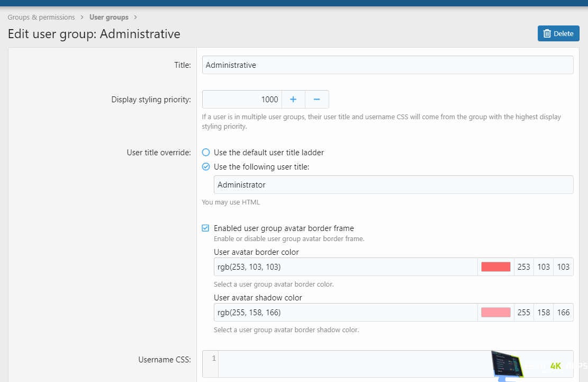Screen dimensions: 588x382
Task: Select the green value 158 of shadow color
Action: pyautogui.click(x=544, y=313)
